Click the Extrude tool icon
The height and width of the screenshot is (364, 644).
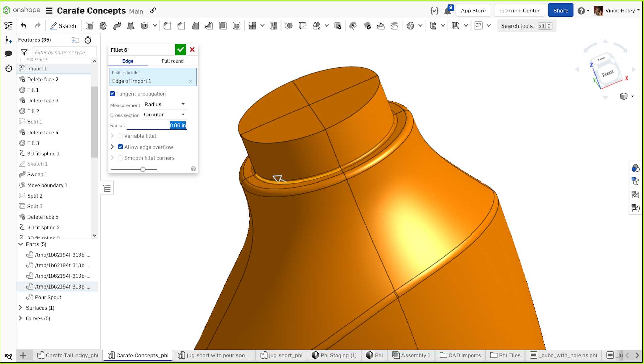89,26
